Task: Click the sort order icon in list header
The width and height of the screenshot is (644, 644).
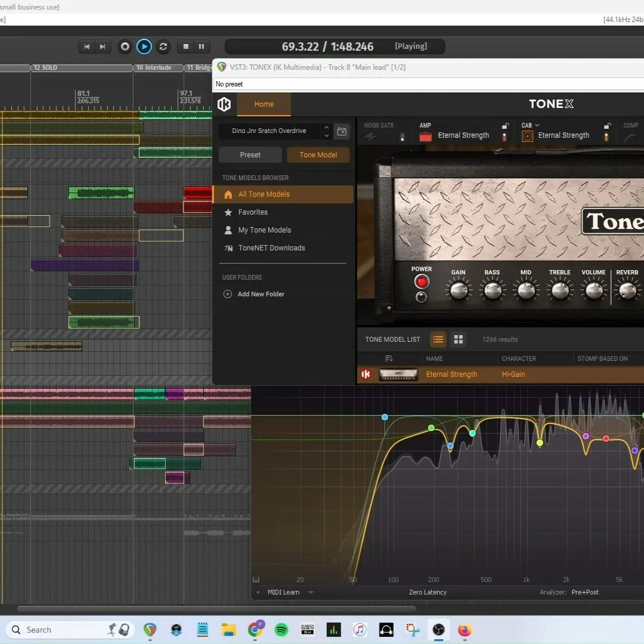Action: (x=389, y=358)
